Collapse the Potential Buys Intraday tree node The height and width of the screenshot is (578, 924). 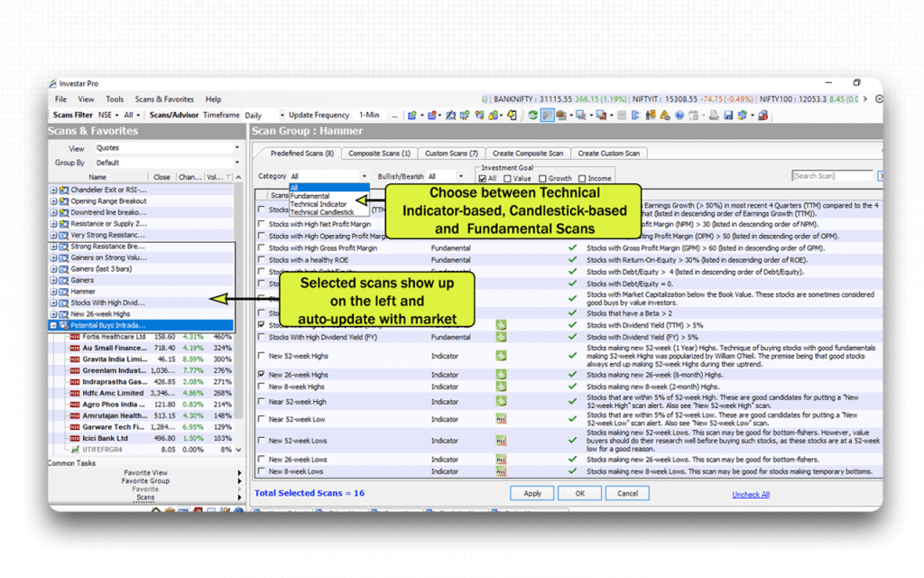pyautogui.click(x=54, y=325)
